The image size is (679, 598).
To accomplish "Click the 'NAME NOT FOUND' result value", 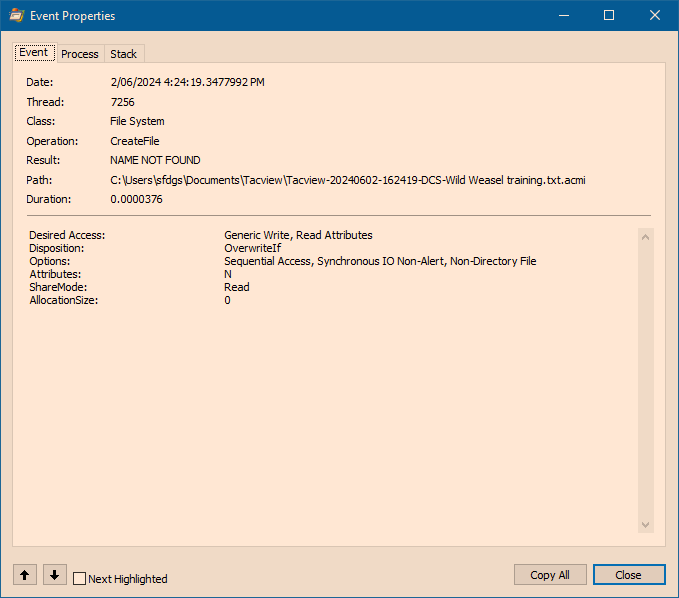I will (x=155, y=160).
